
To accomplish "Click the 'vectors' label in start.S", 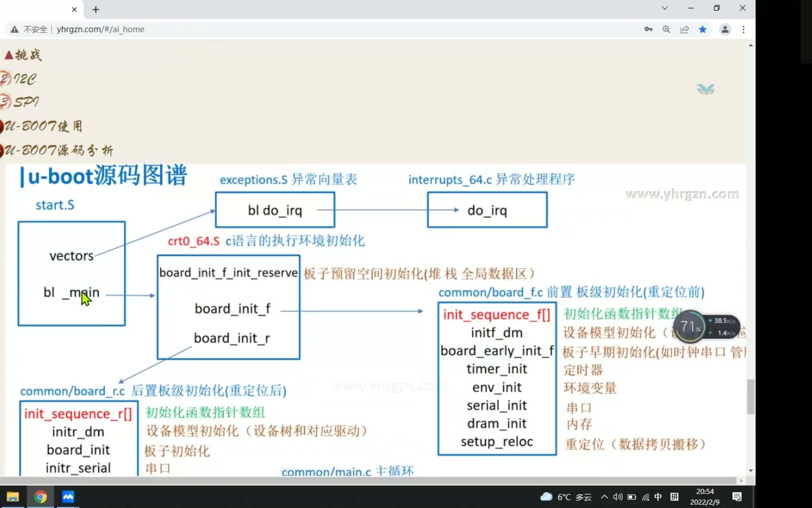I will pos(71,256).
